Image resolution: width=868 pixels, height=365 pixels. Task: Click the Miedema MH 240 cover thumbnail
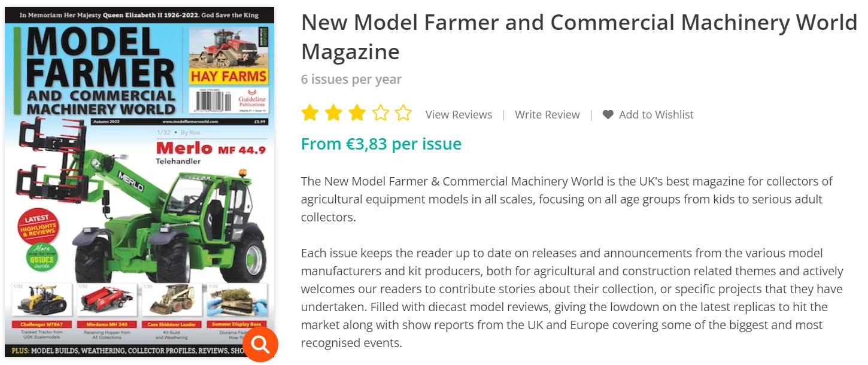[x=107, y=302]
